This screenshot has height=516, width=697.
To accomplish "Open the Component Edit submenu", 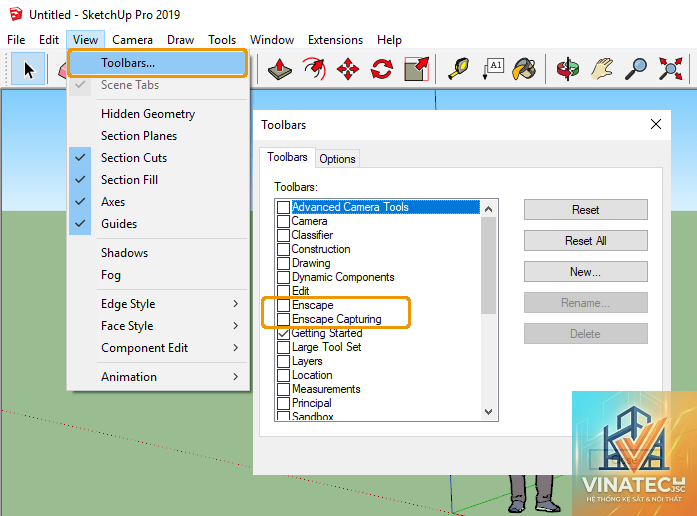I will coord(158,348).
